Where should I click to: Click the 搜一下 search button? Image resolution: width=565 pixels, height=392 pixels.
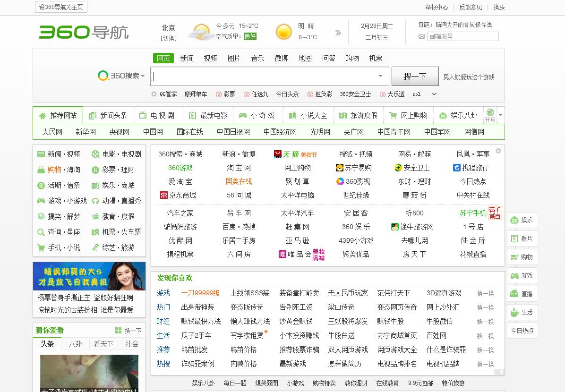click(415, 76)
